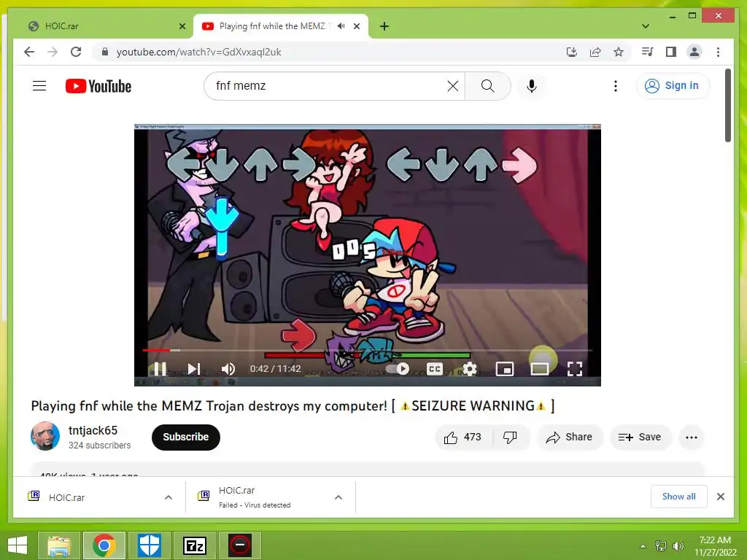This screenshot has height=560, width=747.
Task: Open tntjack65 channel name link
Action: click(93, 430)
